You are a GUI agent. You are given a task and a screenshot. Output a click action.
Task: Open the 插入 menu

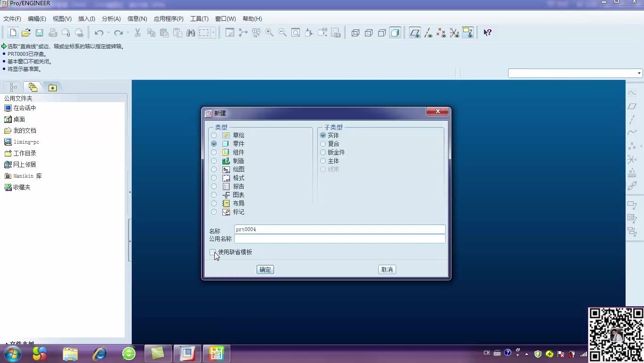(86, 18)
